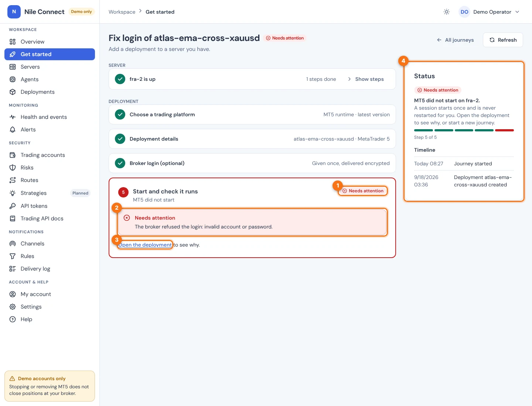
Task: Click the Refresh button
Action: pyautogui.click(x=503, y=40)
